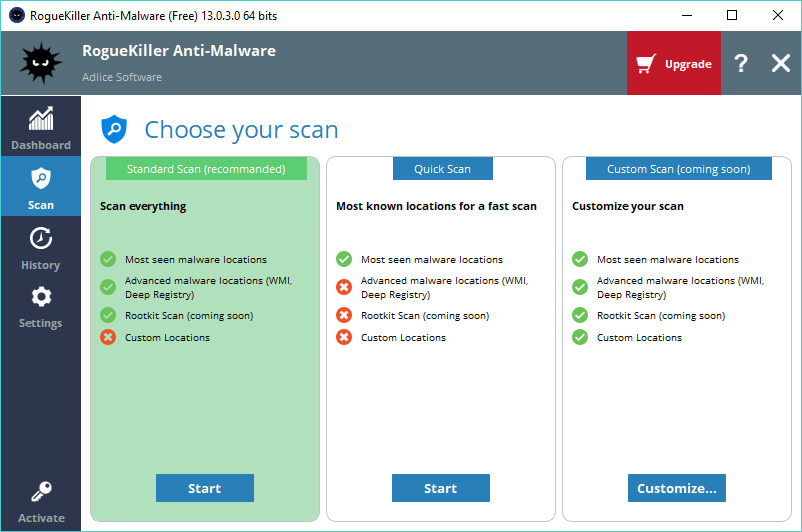The height and width of the screenshot is (532, 802).
Task: Select the Custom Scan (coming soon) header
Action: click(x=679, y=169)
